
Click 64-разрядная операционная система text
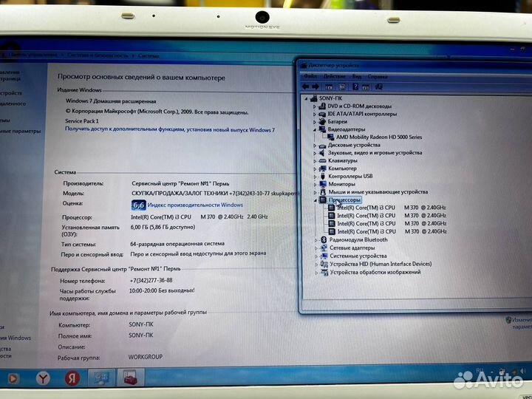coord(177,244)
